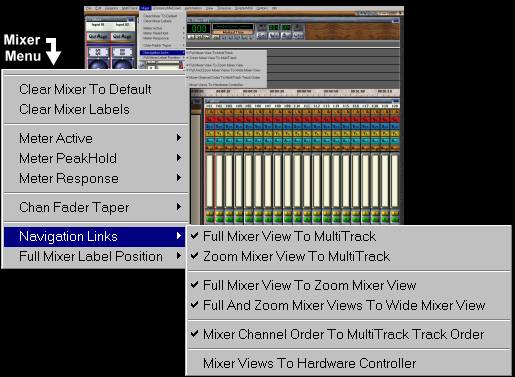Image resolution: width=515 pixels, height=377 pixels.
Task: Enable Mixer Views To Hardware Controller
Action: point(349,363)
